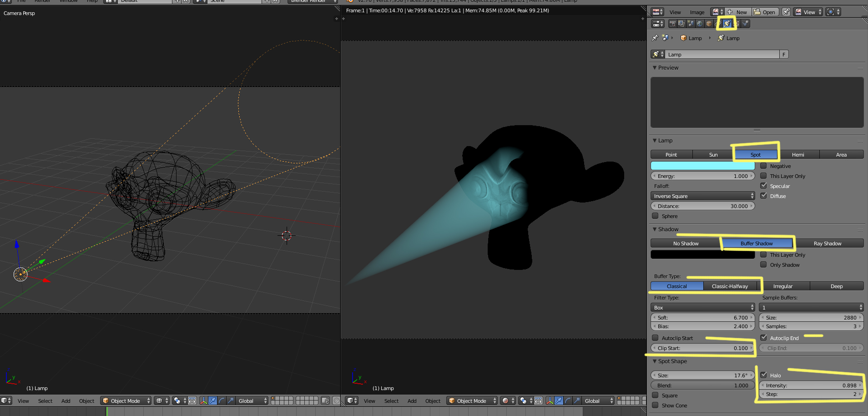Click the Lamp datablock name field
This screenshot has width=868, height=416.
pyautogui.click(x=722, y=55)
